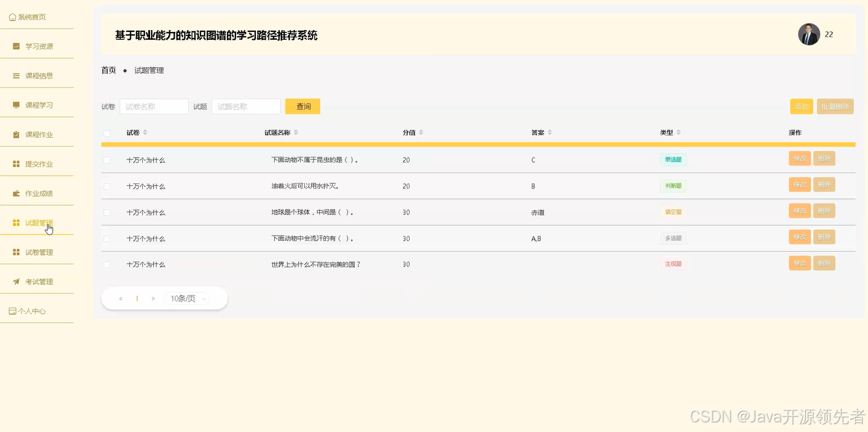Open 个人中心 via its icon
This screenshot has width=868, height=432.
click(13, 310)
